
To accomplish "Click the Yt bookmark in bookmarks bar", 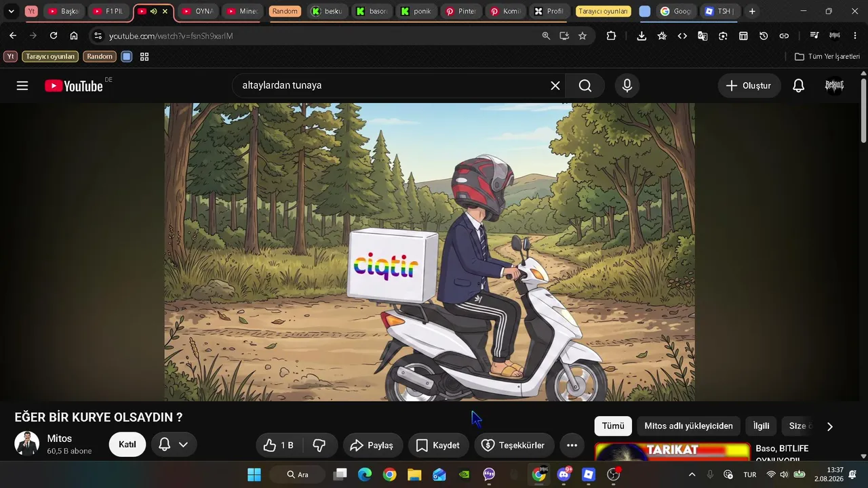I will (10, 56).
